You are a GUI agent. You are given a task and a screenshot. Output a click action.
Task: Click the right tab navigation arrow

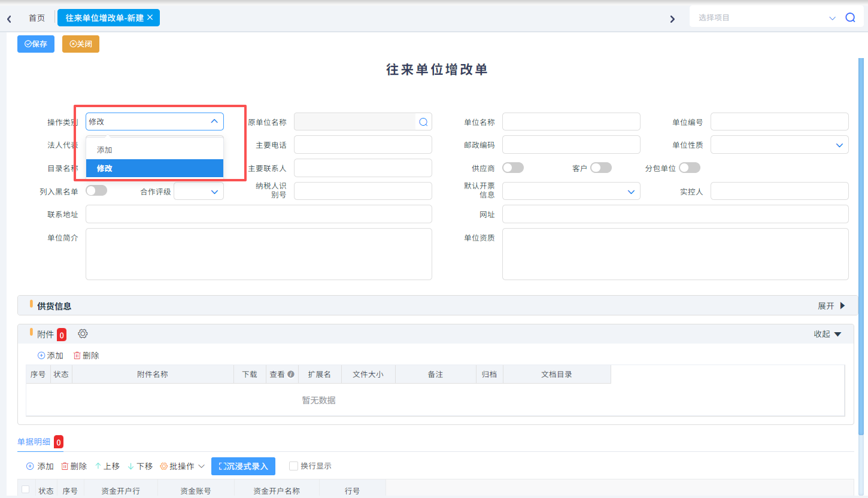[x=672, y=19]
